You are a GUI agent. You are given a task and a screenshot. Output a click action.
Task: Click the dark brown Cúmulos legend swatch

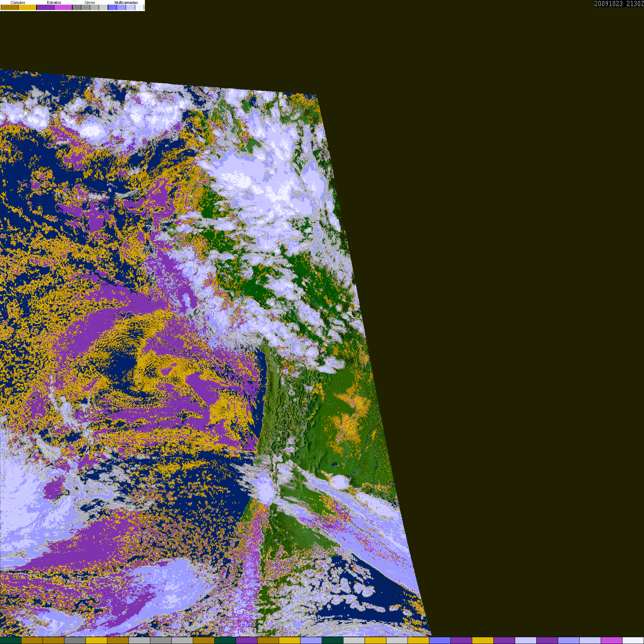coord(10,7)
